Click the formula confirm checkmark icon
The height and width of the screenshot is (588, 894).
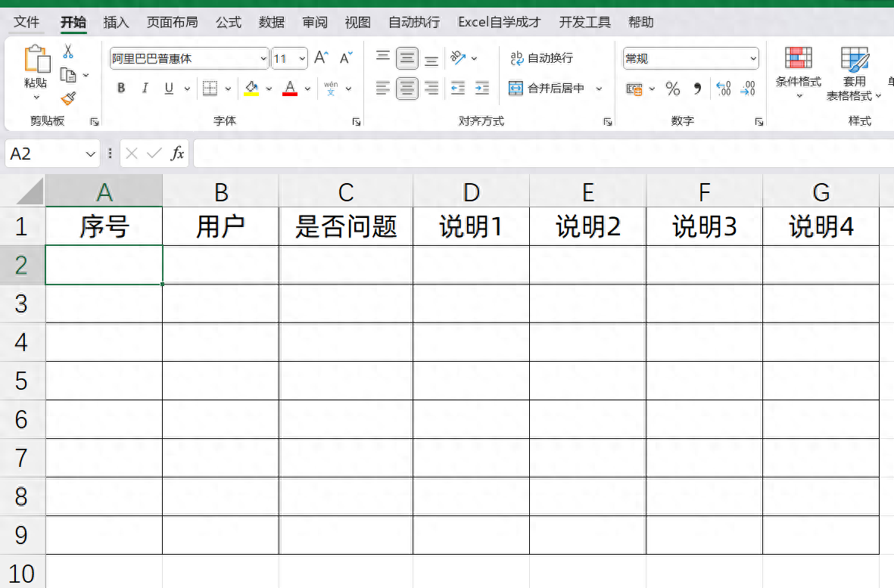click(154, 154)
